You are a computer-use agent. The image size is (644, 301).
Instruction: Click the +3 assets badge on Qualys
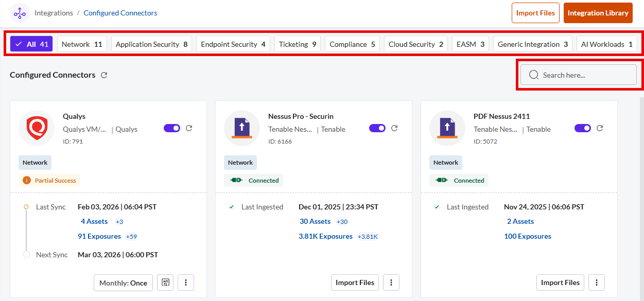coord(119,222)
